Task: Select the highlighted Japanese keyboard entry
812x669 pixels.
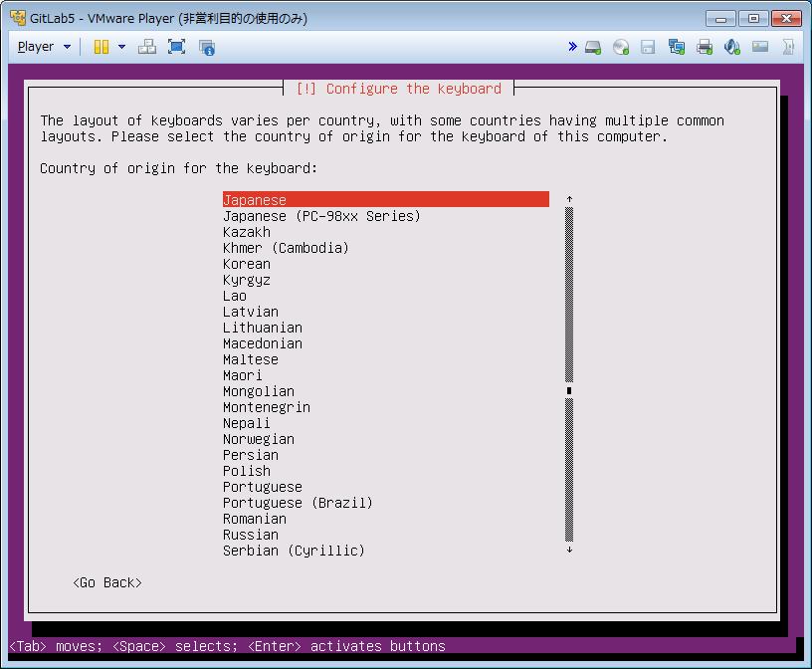Action: (385, 199)
